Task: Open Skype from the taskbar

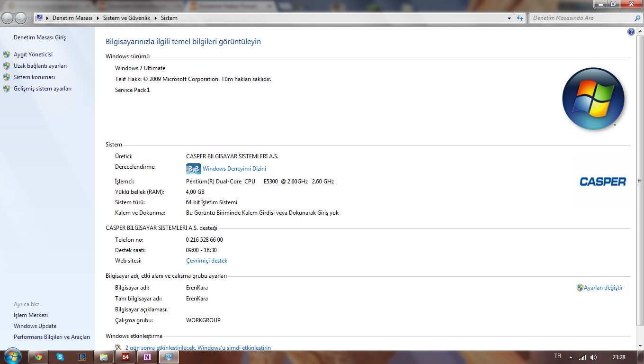Action: pyautogui.click(x=60, y=357)
